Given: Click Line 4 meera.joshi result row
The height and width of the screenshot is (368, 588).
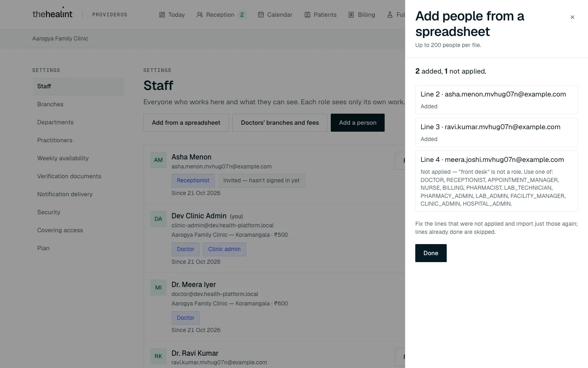Looking at the screenshot, I should pyautogui.click(x=497, y=181).
